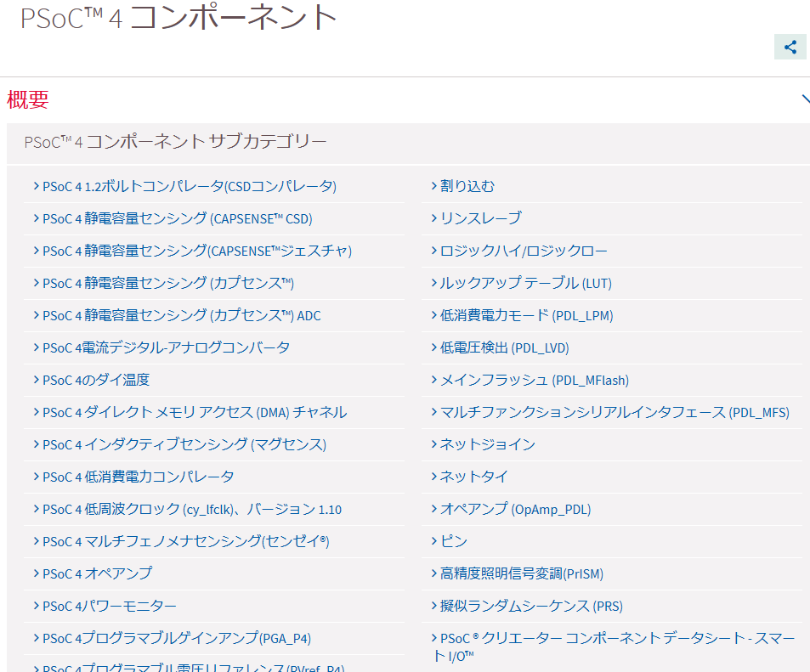The image size is (810, 672).
Task: Open 擬似ランダムシーケンス (PRS) link
Action: point(531,606)
